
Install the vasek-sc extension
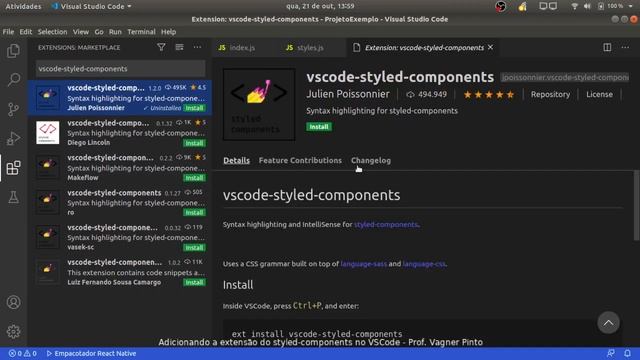coord(194,248)
